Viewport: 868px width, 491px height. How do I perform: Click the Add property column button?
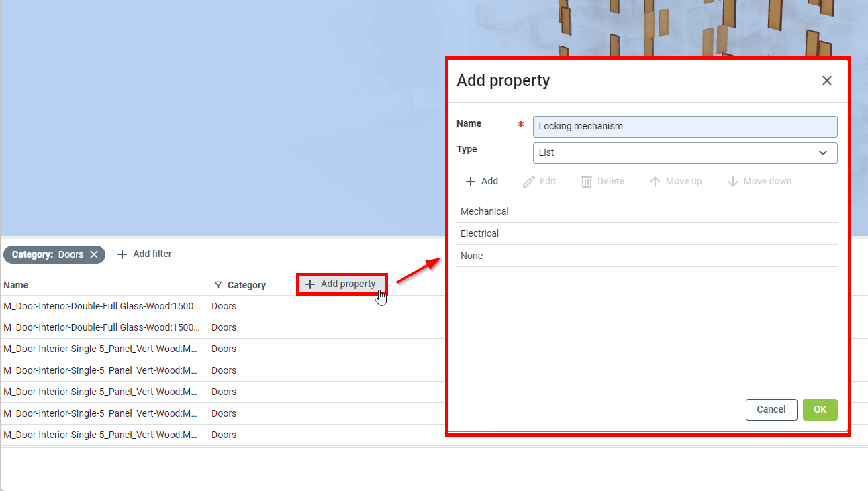[341, 284]
